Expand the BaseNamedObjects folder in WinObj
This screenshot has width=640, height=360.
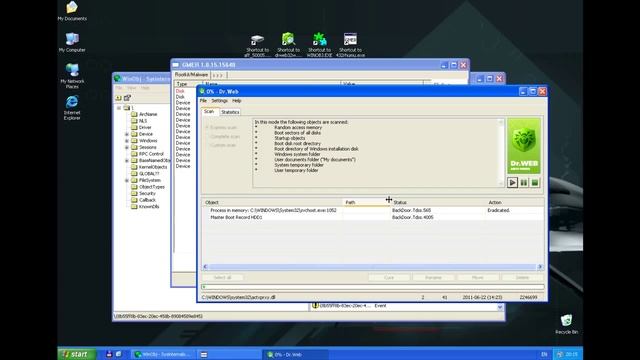click(x=127, y=160)
